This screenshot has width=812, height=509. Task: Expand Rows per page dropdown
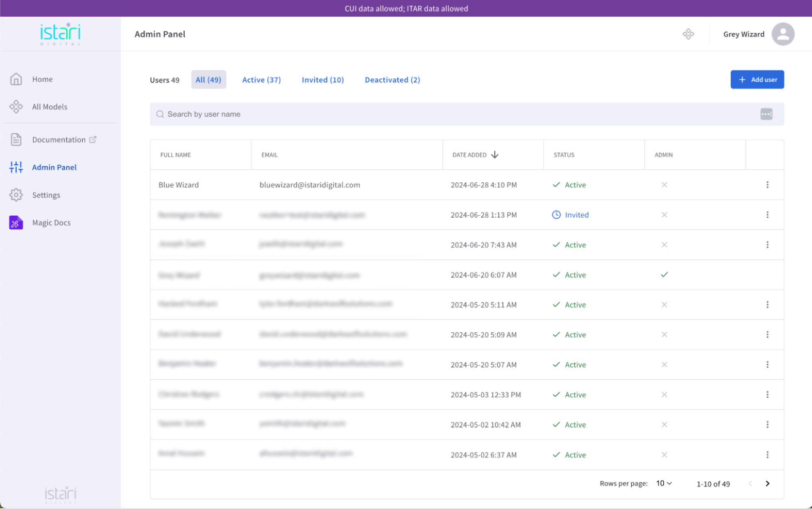tap(664, 483)
